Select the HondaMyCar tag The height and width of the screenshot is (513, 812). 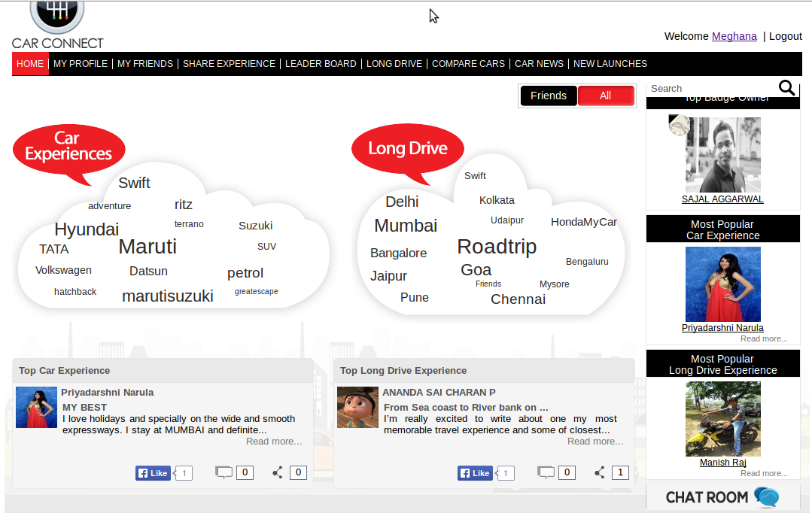coord(584,222)
